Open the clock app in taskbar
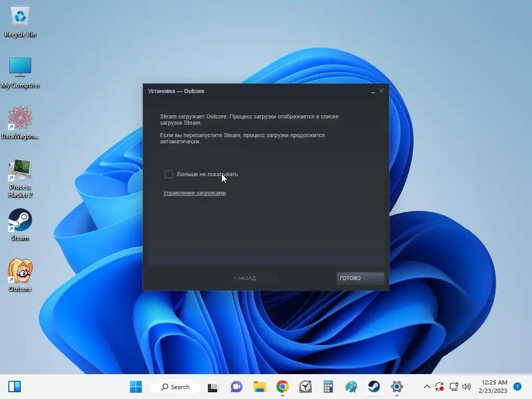The image size is (532, 399). pos(305,387)
